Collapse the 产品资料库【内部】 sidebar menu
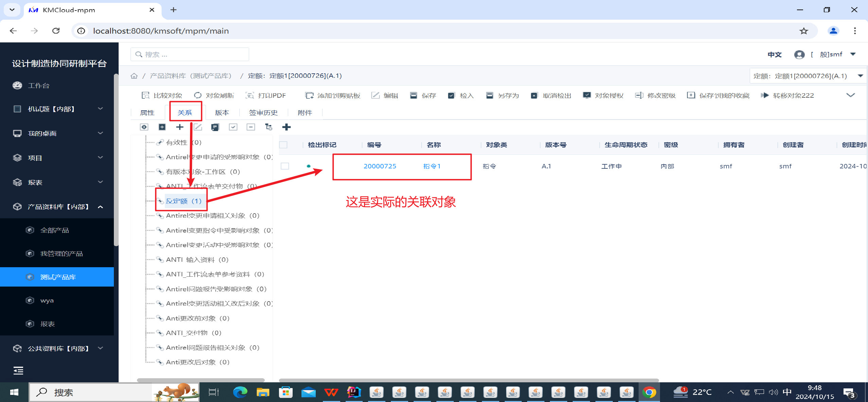868x402 pixels. click(57, 207)
